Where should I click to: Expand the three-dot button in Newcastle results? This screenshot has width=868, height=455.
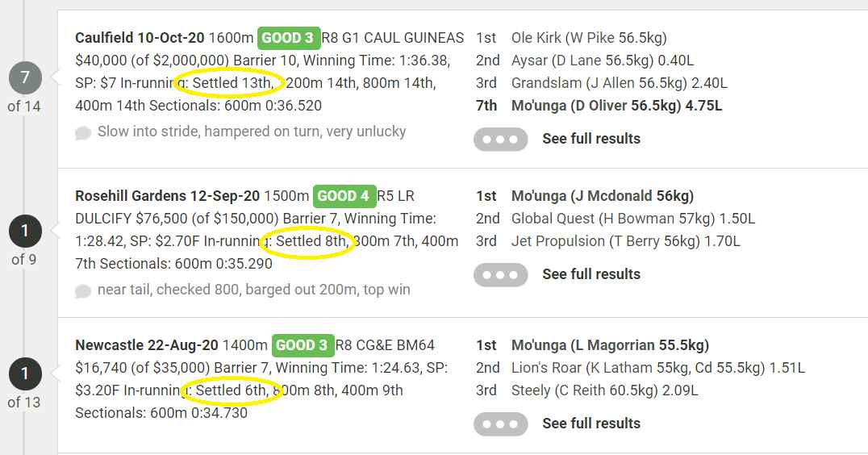click(500, 424)
